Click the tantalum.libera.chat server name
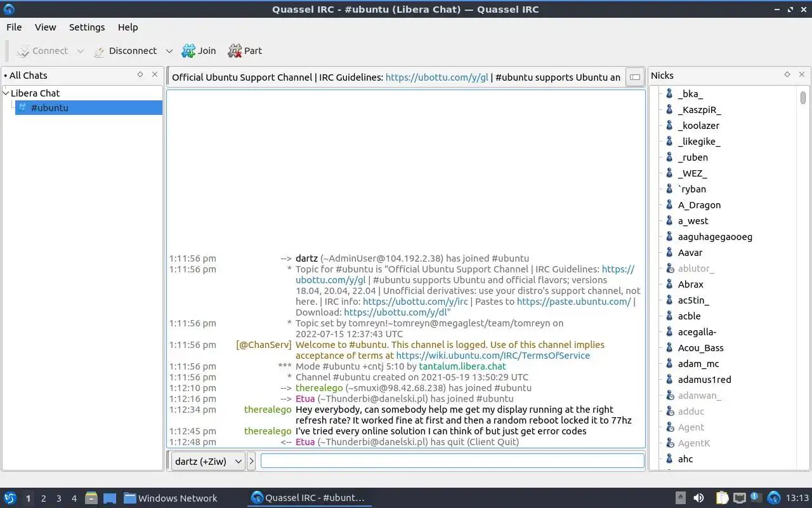This screenshot has width=812, height=508. (x=462, y=366)
